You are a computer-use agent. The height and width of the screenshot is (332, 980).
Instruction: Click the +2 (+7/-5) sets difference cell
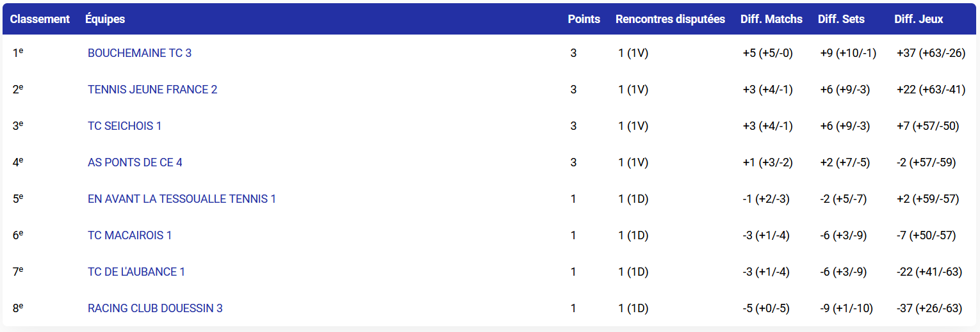[x=845, y=162]
